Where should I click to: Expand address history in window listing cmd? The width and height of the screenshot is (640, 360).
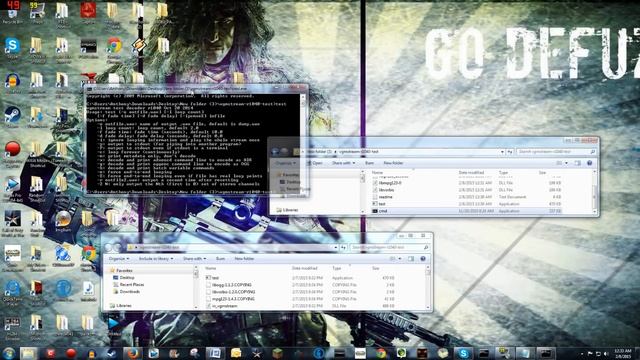coord(502,152)
